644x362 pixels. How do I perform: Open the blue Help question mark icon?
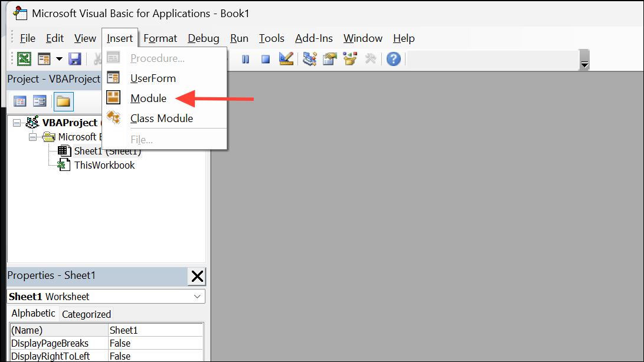(394, 59)
